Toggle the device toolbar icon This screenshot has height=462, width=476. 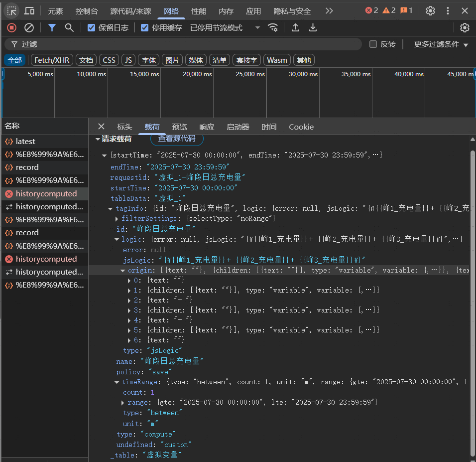pos(29,11)
